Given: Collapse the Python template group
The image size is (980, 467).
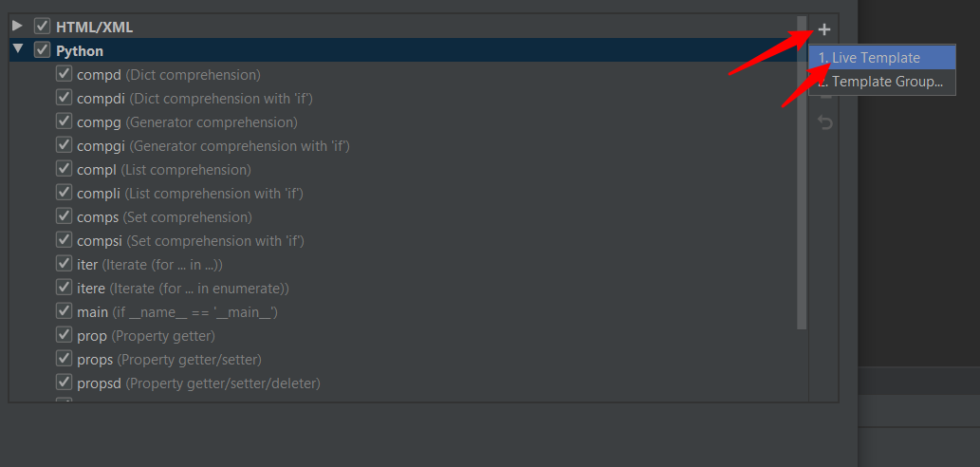Looking at the screenshot, I should pos(17,49).
